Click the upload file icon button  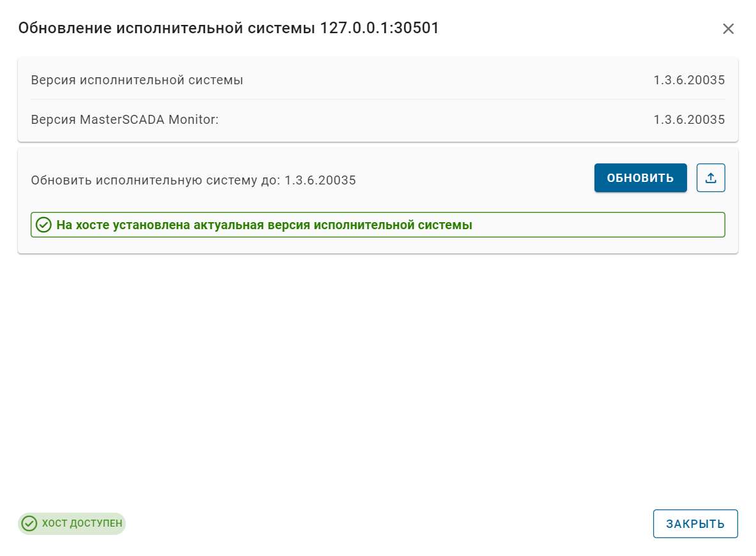[711, 178]
